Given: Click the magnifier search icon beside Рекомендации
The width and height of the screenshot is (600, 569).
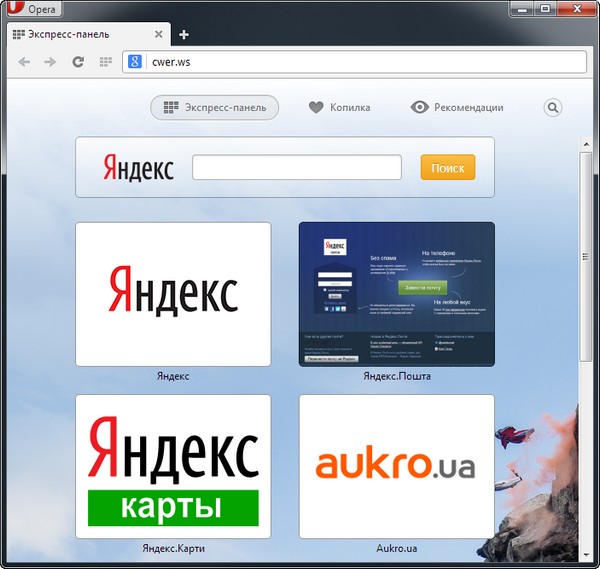Looking at the screenshot, I should (553, 108).
